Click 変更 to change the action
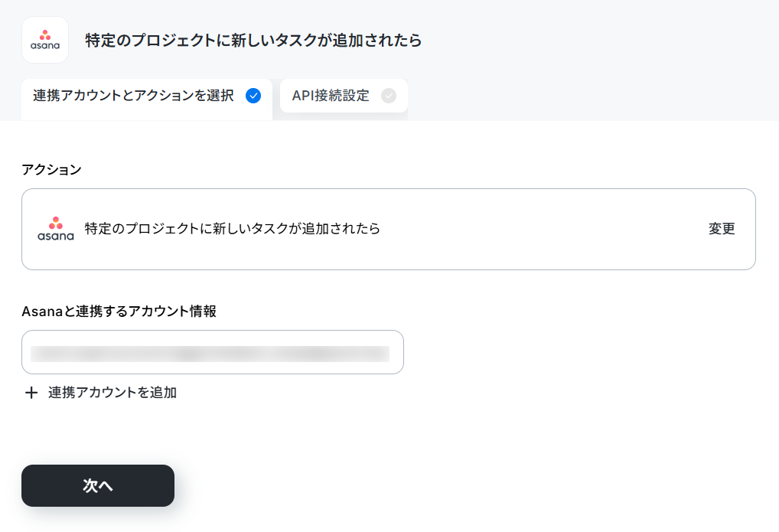This screenshot has height=532, width=779. point(722,229)
